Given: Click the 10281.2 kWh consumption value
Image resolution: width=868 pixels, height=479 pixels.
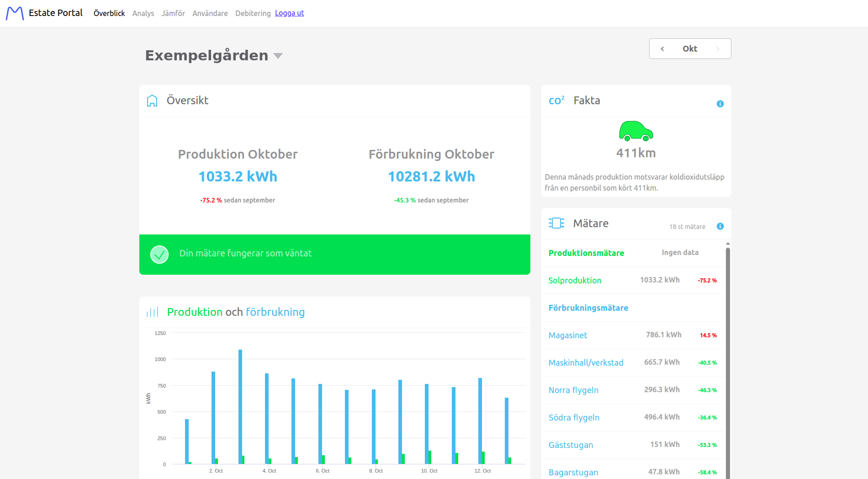Looking at the screenshot, I should [x=431, y=176].
